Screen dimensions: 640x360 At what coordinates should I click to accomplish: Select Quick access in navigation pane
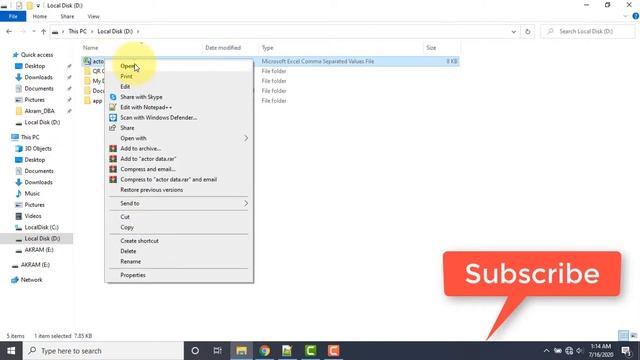37,55
